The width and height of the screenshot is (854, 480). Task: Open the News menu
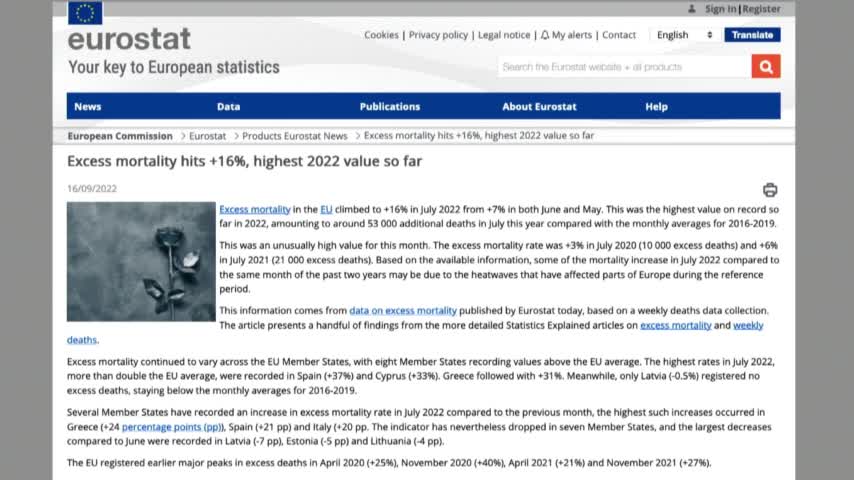click(88, 107)
